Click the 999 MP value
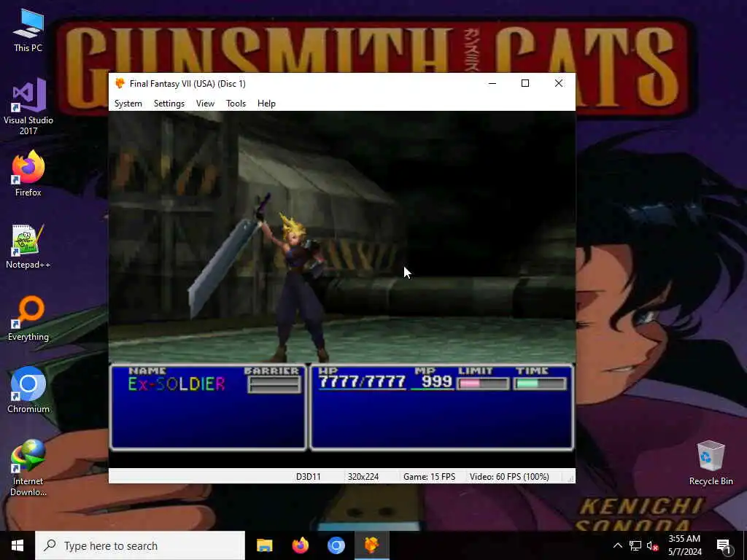The image size is (747, 560). (x=437, y=381)
